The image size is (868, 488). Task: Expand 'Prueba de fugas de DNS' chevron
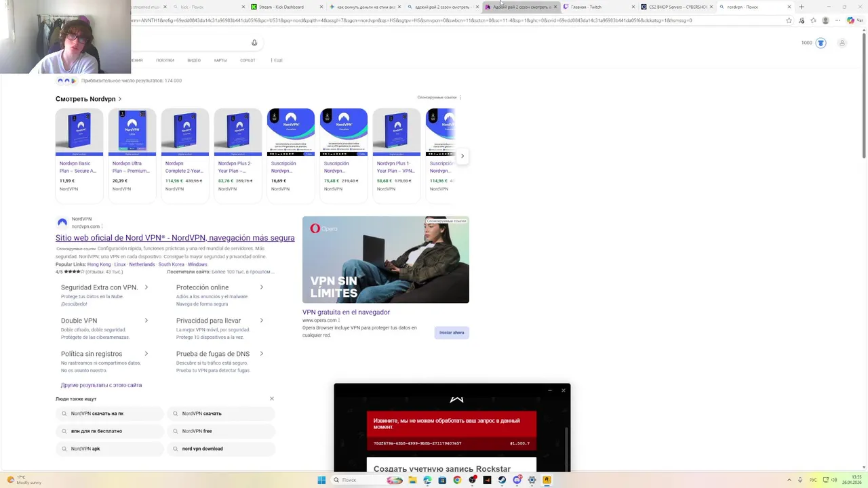click(262, 354)
